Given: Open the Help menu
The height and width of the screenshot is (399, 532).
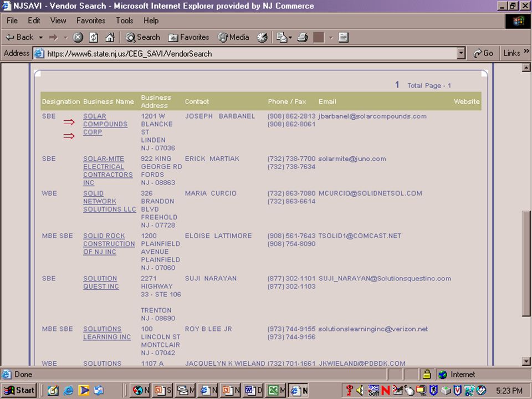Looking at the screenshot, I should (151, 21).
